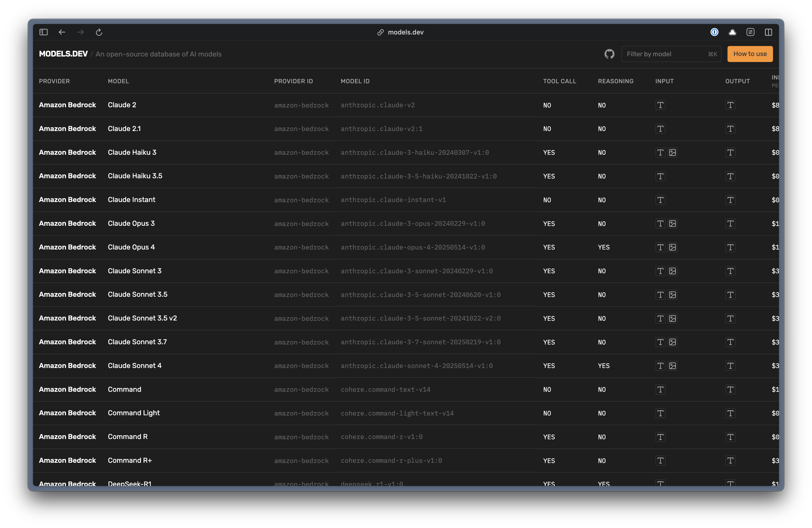Click the Claude Opus 3 model name
This screenshot has height=528, width=812.
[x=131, y=223]
